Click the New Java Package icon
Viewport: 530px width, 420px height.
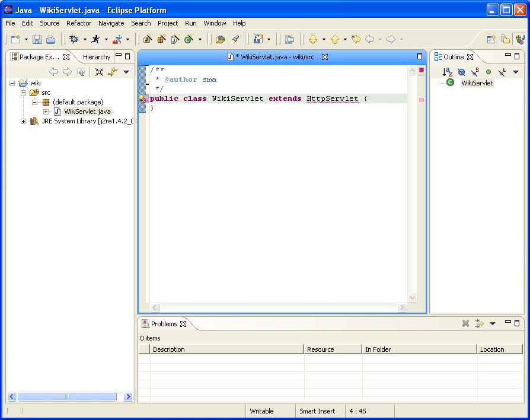[161, 40]
